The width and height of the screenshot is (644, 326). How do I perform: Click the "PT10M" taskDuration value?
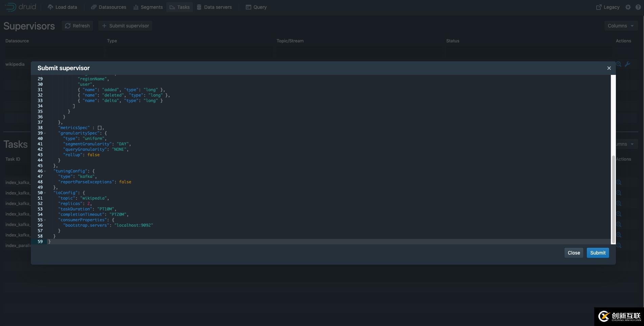pyautogui.click(x=106, y=209)
